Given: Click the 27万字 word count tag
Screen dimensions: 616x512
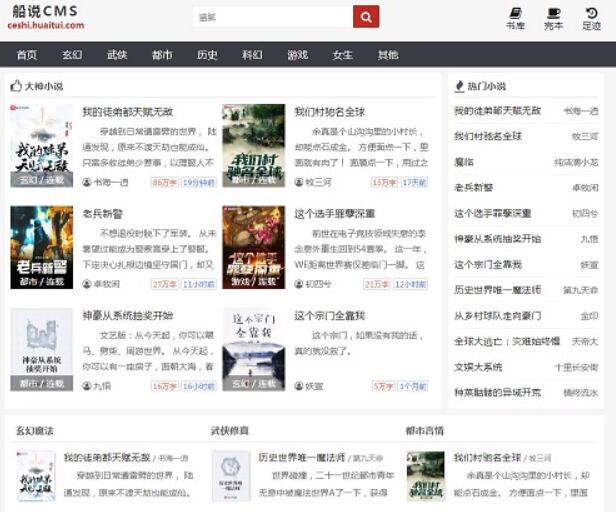Looking at the screenshot, I should coord(165,284).
